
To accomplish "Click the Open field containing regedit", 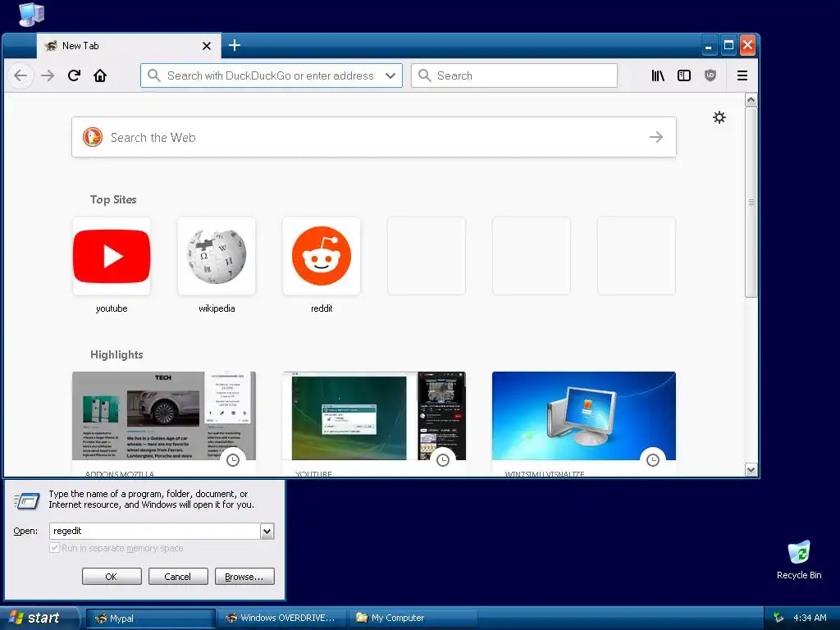I will click(x=155, y=531).
